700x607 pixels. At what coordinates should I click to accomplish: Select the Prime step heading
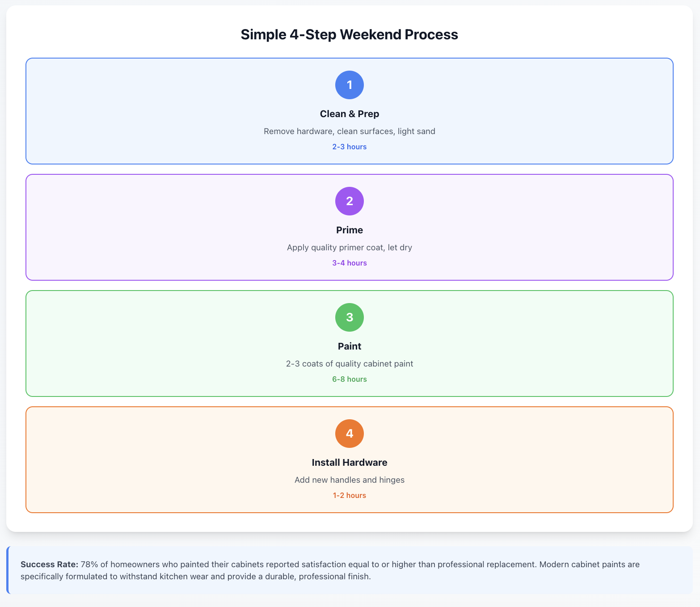tap(350, 230)
